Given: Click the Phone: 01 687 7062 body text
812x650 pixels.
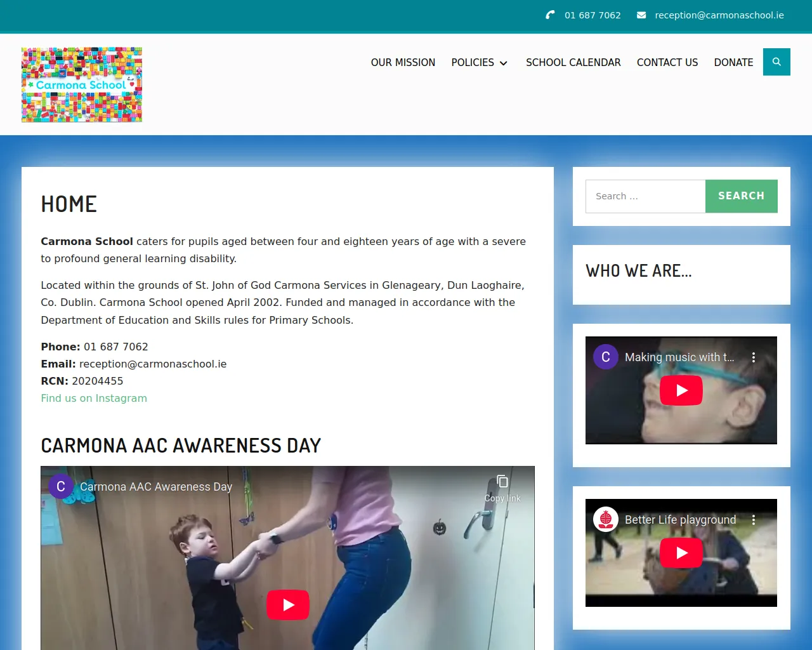Looking at the screenshot, I should [95, 347].
